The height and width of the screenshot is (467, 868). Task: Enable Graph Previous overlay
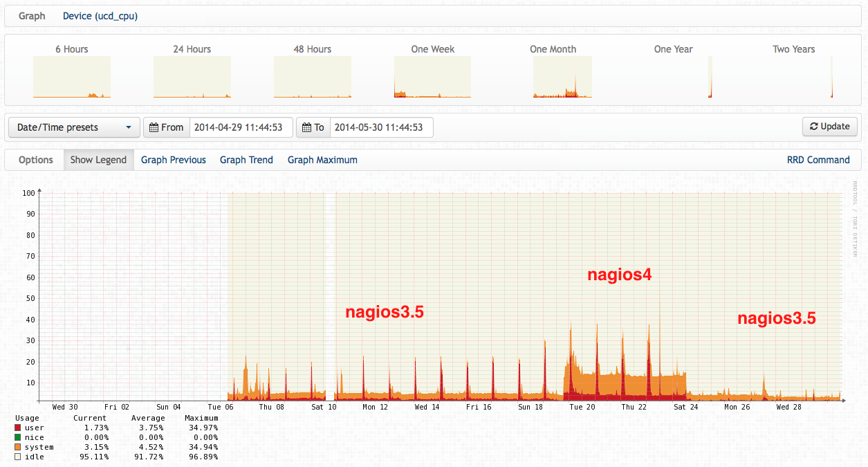(x=174, y=160)
